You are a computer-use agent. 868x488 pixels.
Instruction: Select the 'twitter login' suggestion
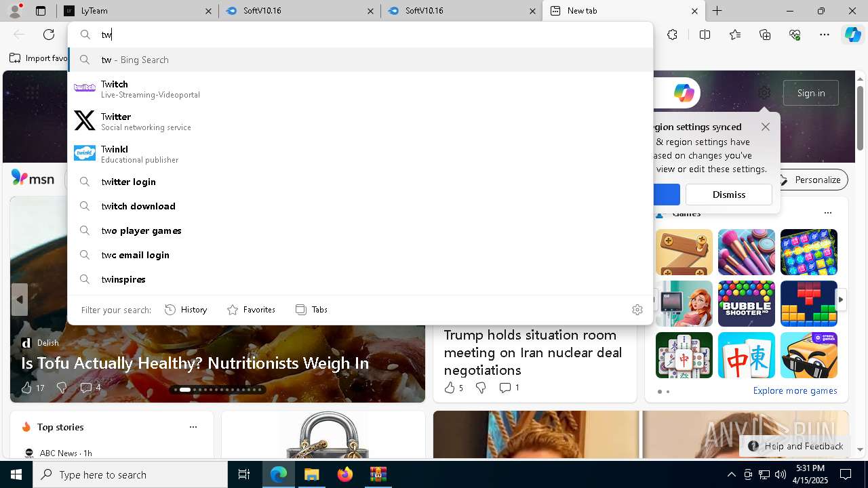click(x=360, y=182)
